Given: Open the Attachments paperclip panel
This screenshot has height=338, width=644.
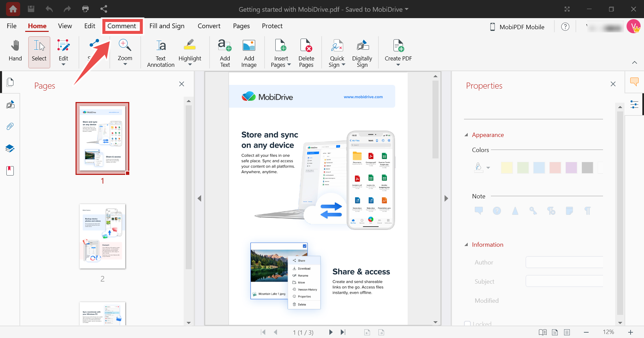Looking at the screenshot, I should tap(10, 127).
